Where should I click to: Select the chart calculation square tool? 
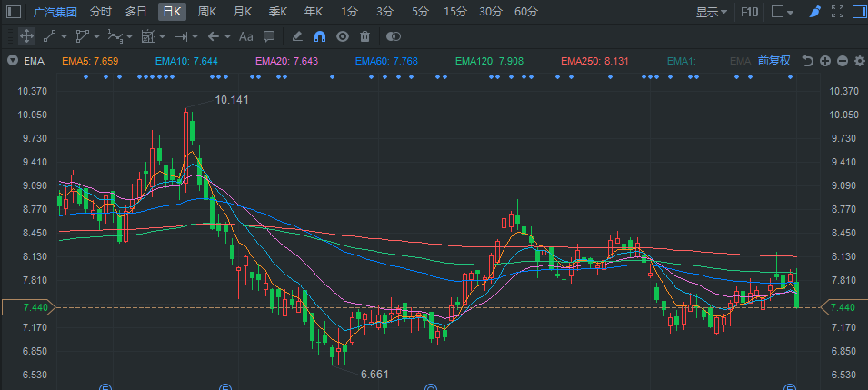pos(148,36)
